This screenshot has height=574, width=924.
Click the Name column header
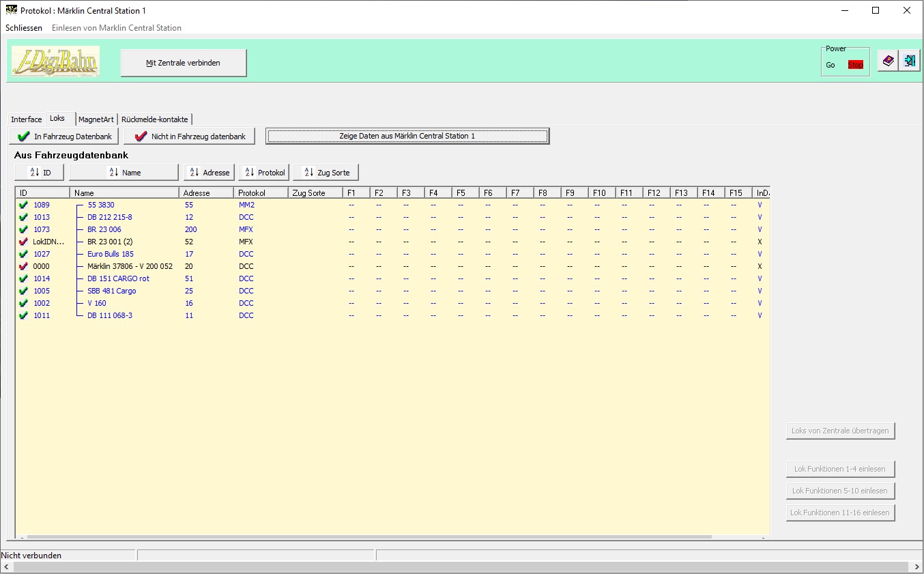pos(124,193)
